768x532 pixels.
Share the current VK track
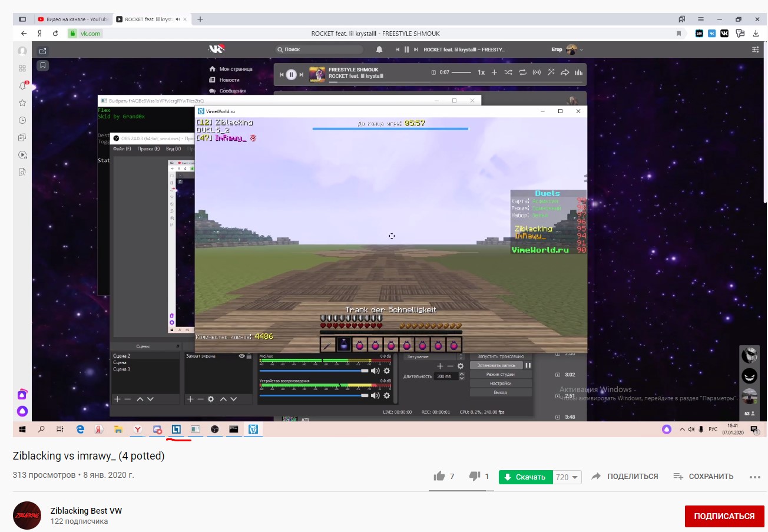point(564,72)
